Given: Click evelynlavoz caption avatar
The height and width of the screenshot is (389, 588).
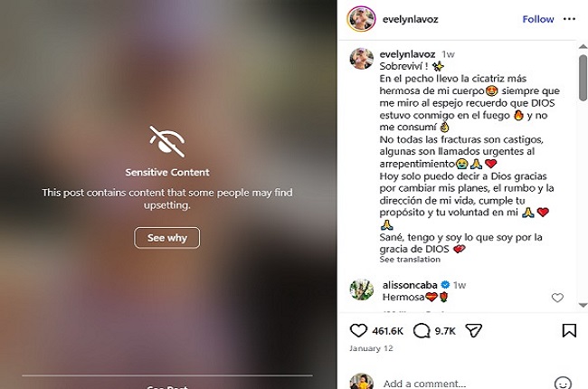Looking at the screenshot, I should click(362, 59).
